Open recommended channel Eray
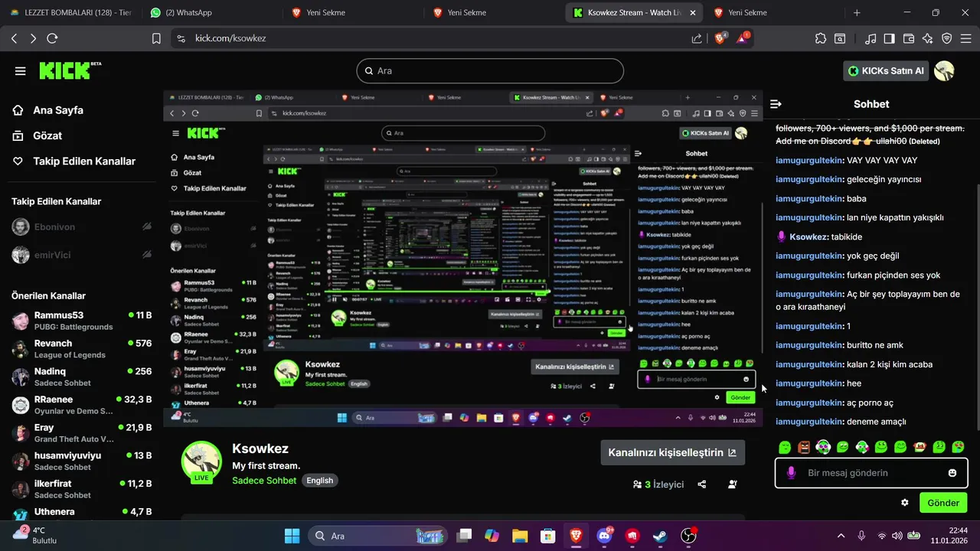This screenshot has height=551, width=980. tap(80, 433)
